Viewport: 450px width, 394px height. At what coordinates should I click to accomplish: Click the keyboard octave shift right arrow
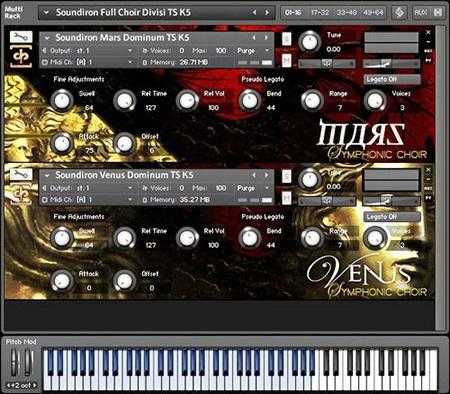pos(35,385)
